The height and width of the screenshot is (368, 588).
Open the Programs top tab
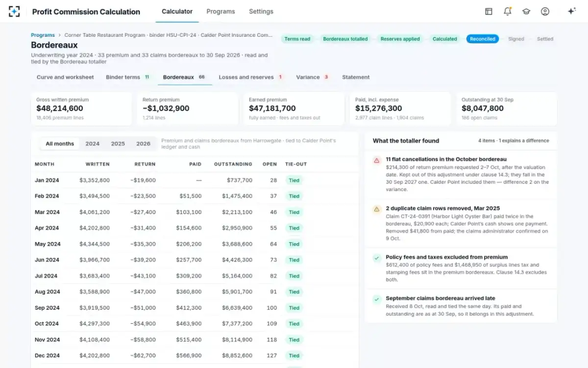click(x=220, y=11)
